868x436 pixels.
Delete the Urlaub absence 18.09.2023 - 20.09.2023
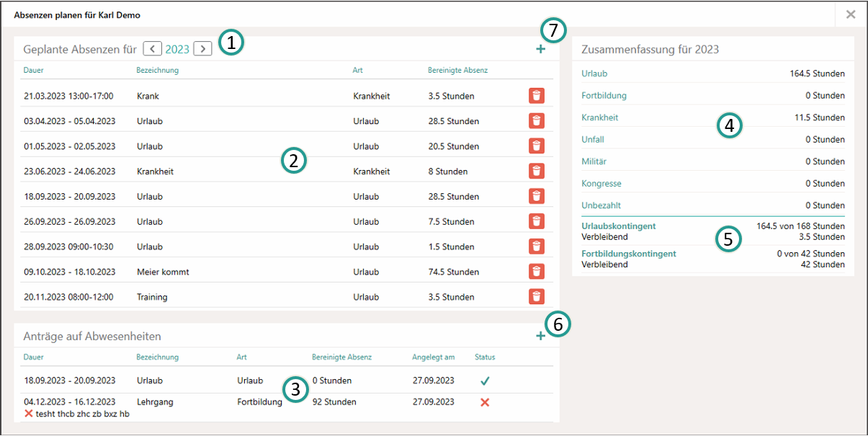point(536,196)
